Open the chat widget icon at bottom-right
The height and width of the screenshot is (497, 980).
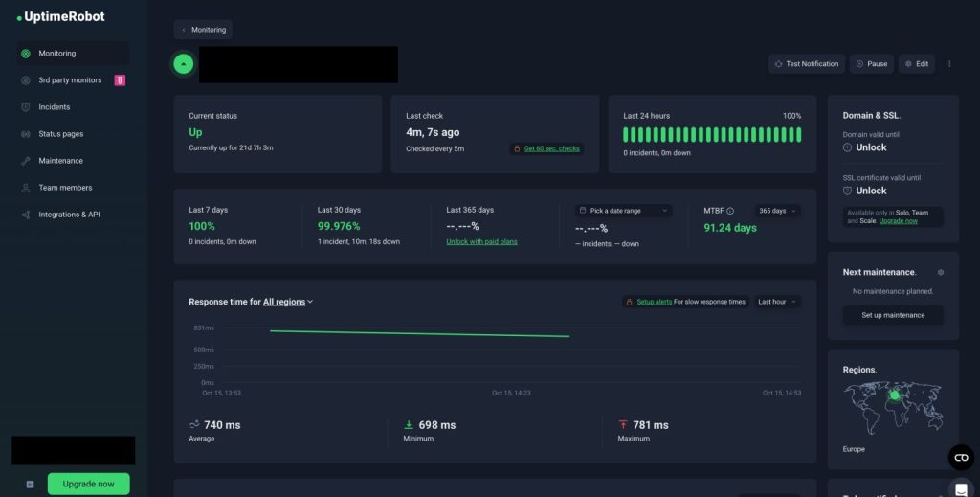click(x=961, y=488)
